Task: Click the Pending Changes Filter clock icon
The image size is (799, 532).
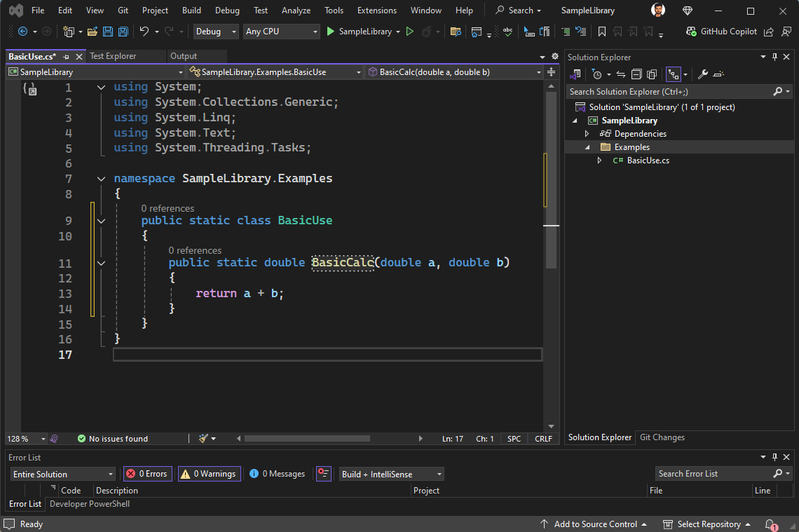Action: tap(596, 74)
